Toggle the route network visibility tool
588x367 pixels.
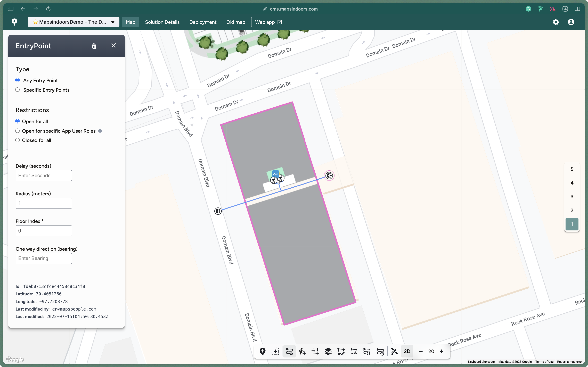tap(289, 351)
